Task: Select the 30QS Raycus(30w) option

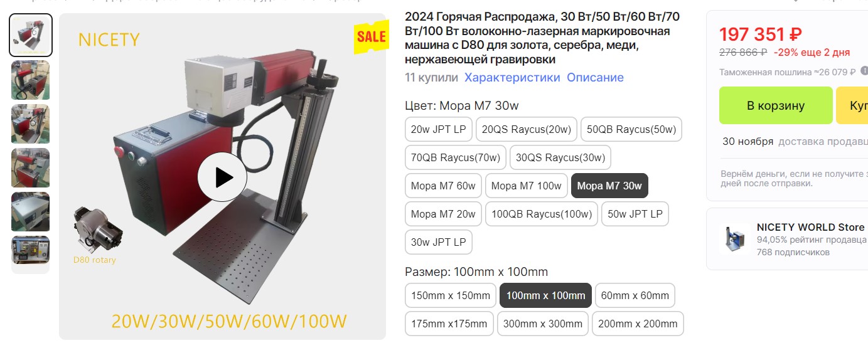Action: point(560,157)
